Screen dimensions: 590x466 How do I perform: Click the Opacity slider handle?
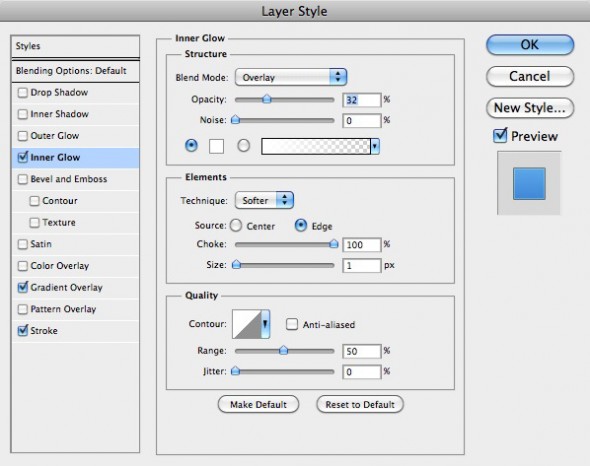(266, 99)
